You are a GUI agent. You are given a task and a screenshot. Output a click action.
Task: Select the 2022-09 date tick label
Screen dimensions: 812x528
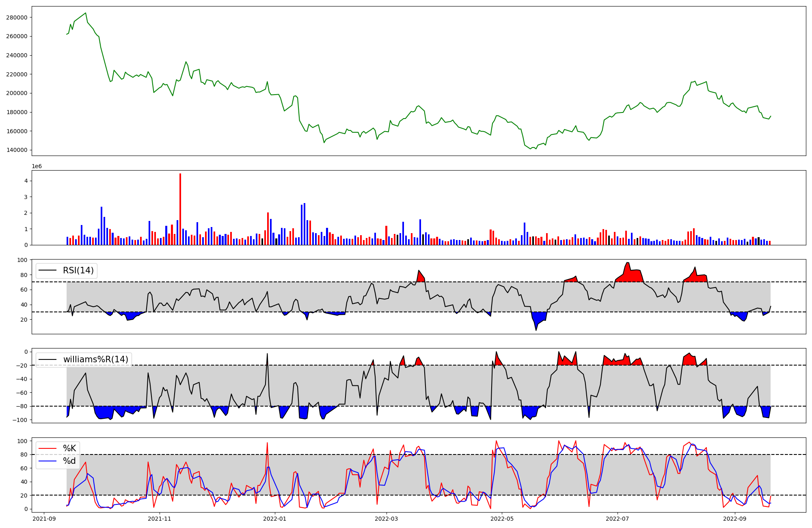735,519
